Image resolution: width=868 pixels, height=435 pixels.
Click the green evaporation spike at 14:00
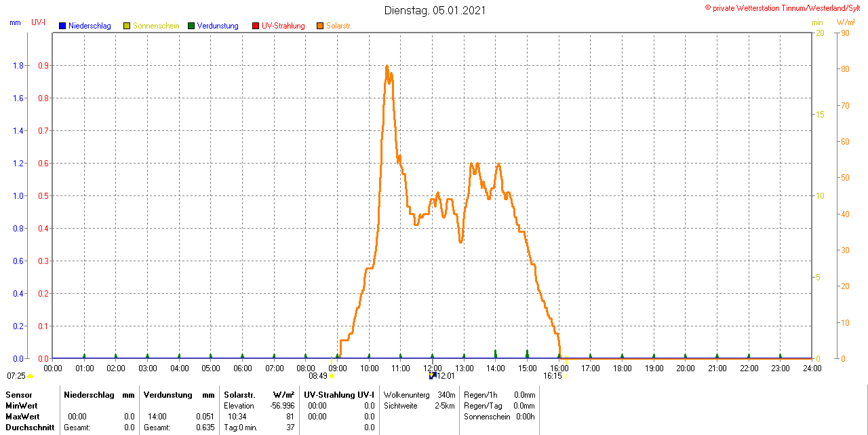coord(496,354)
